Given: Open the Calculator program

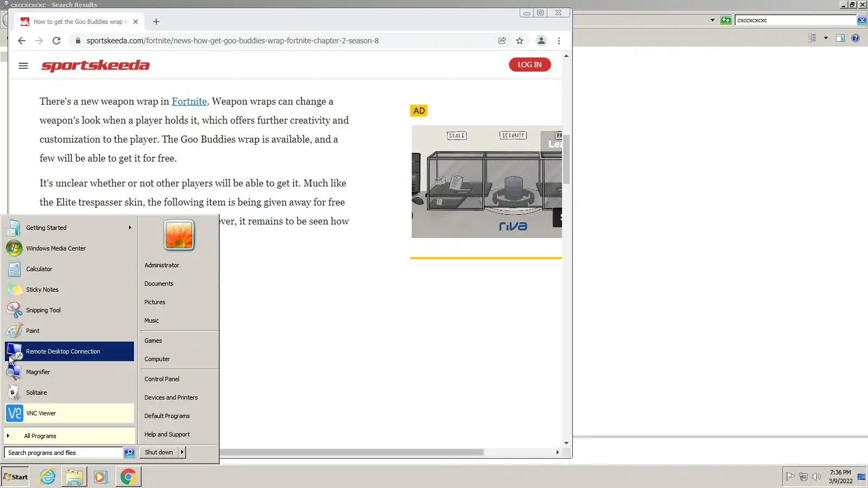Looking at the screenshot, I should click(x=69, y=269).
